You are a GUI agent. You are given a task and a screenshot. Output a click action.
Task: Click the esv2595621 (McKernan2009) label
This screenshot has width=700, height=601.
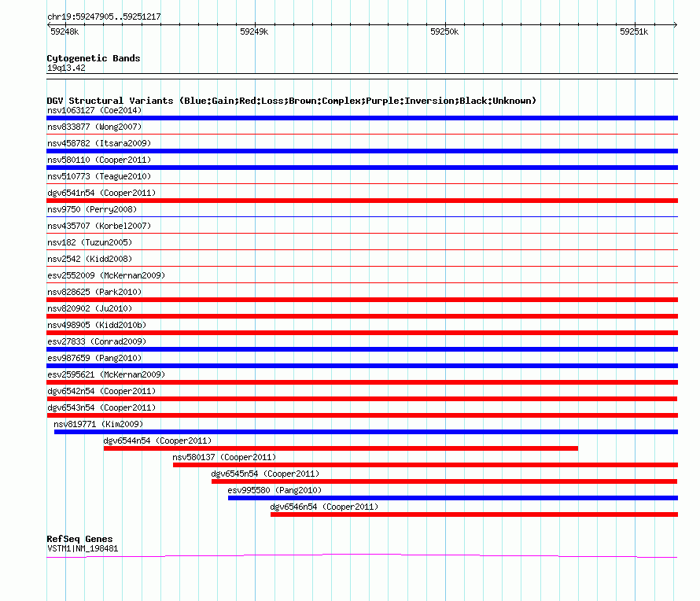(x=106, y=374)
